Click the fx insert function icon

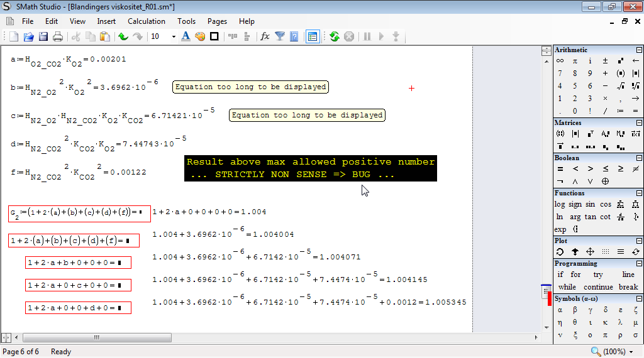265,36
